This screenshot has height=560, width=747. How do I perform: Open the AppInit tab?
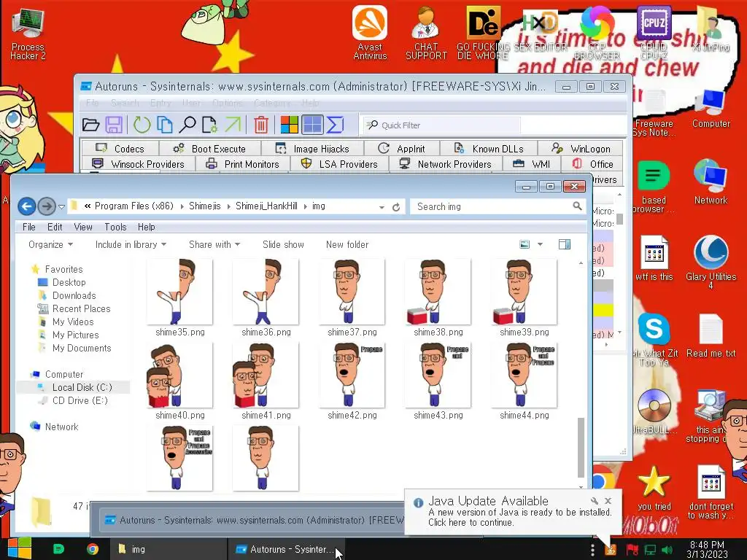[x=402, y=149]
